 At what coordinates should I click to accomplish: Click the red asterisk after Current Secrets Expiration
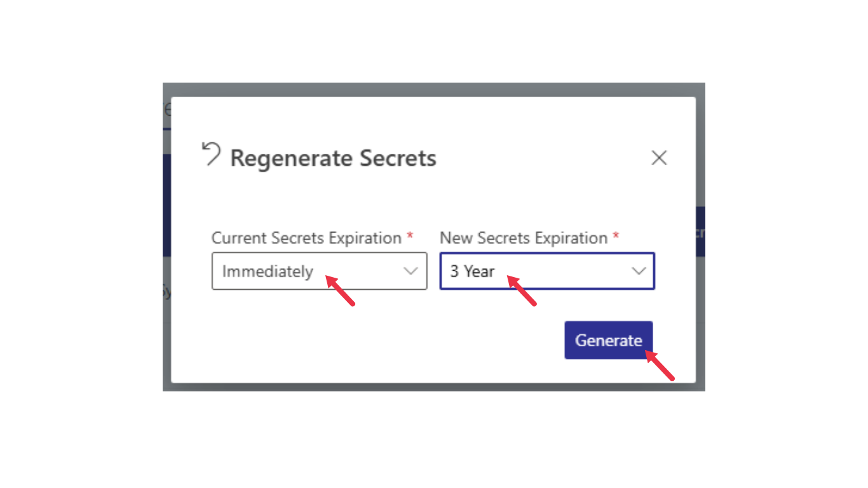tap(410, 236)
